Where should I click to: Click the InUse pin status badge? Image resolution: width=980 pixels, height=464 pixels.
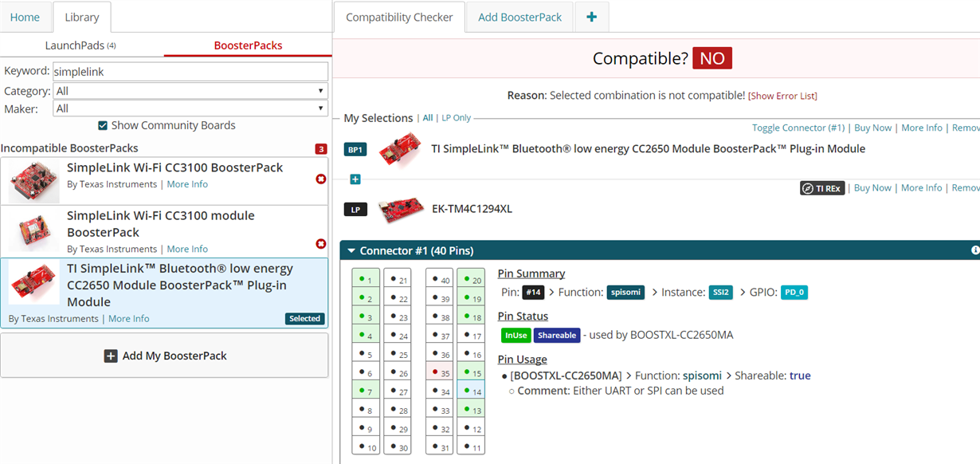[x=515, y=336]
